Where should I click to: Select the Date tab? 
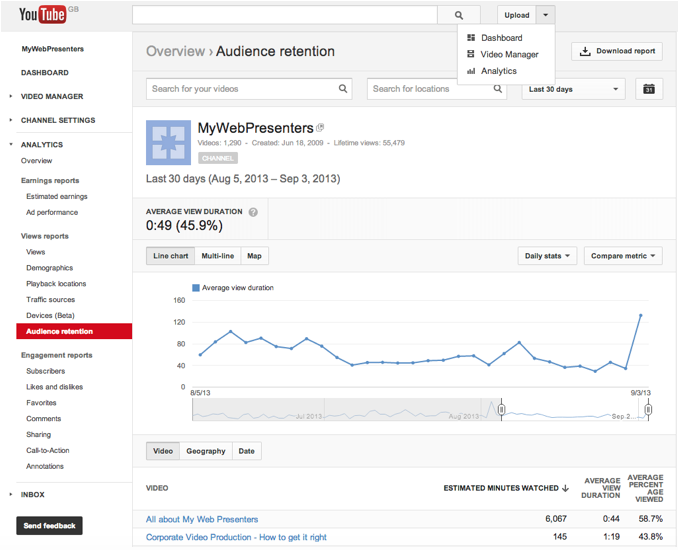(246, 451)
